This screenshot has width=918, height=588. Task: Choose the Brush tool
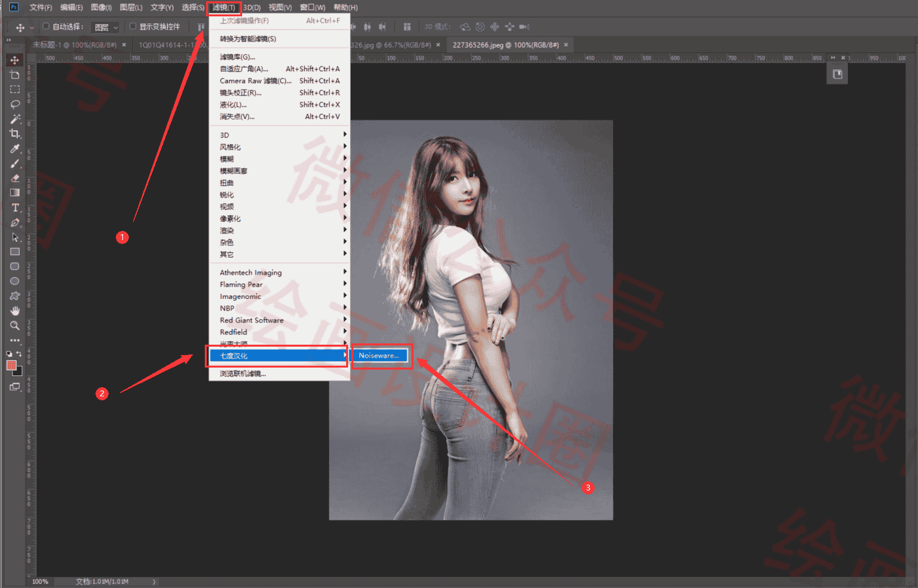coord(14,164)
